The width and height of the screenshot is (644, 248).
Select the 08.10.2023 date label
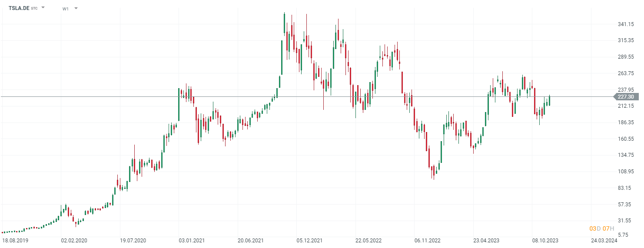coord(545,240)
